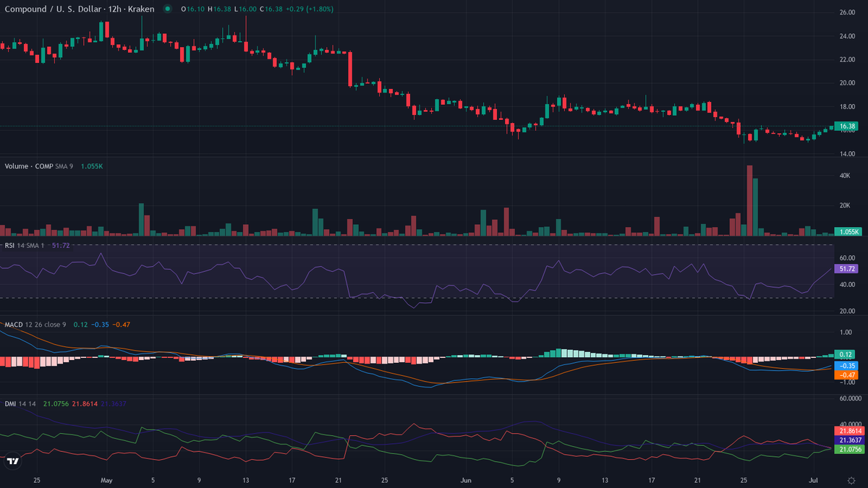The image size is (868, 488).
Task: Click the orange signal label -0.47 on axis
Action: click(846, 375)
